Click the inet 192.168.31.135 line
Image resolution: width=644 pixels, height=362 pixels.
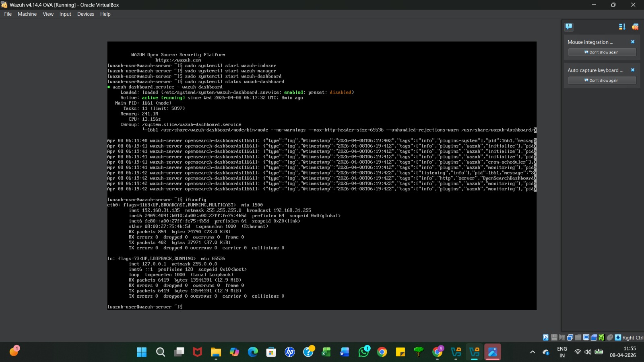tap(220, 210)
